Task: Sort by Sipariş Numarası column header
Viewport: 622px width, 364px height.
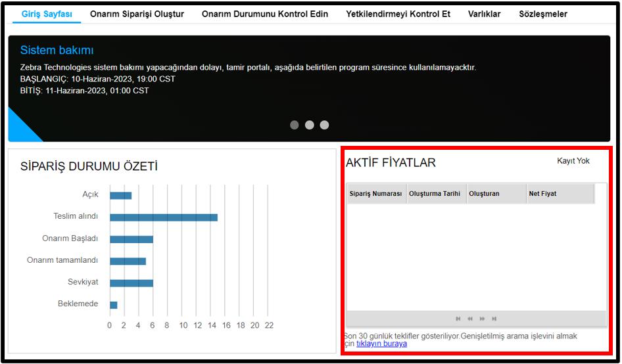Action: point(377,194)
